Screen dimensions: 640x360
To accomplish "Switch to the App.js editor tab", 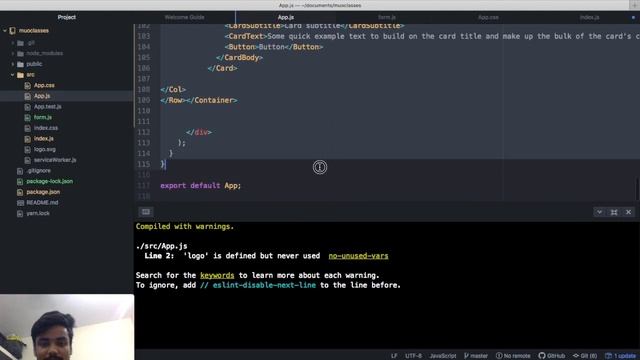I will pyautogui.click(x=286, y=17).
